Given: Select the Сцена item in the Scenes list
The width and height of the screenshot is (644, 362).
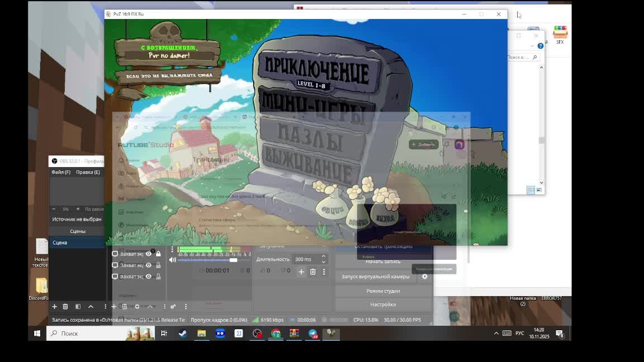Looking at the screenshot, I should pyautogui.click(x=77, y=242).
